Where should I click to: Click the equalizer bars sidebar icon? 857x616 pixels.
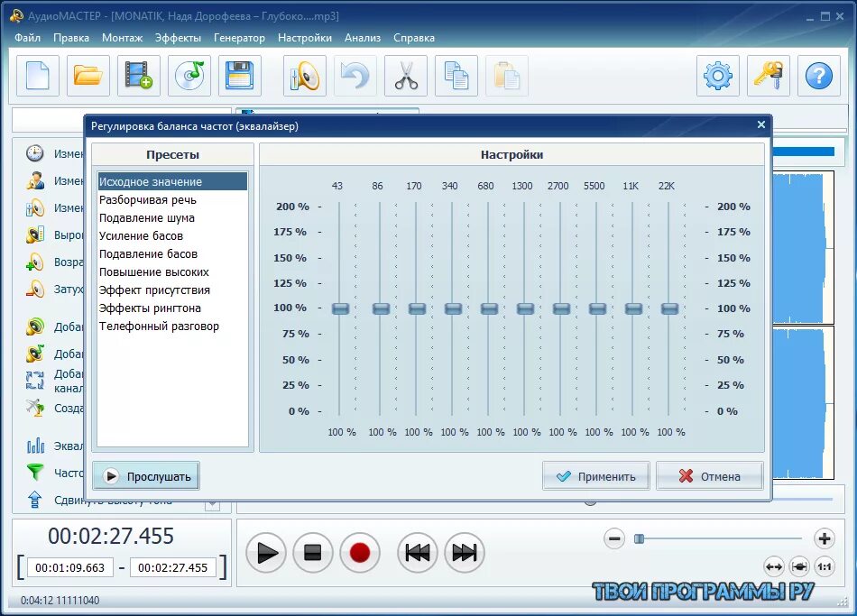tap(35, 446)
